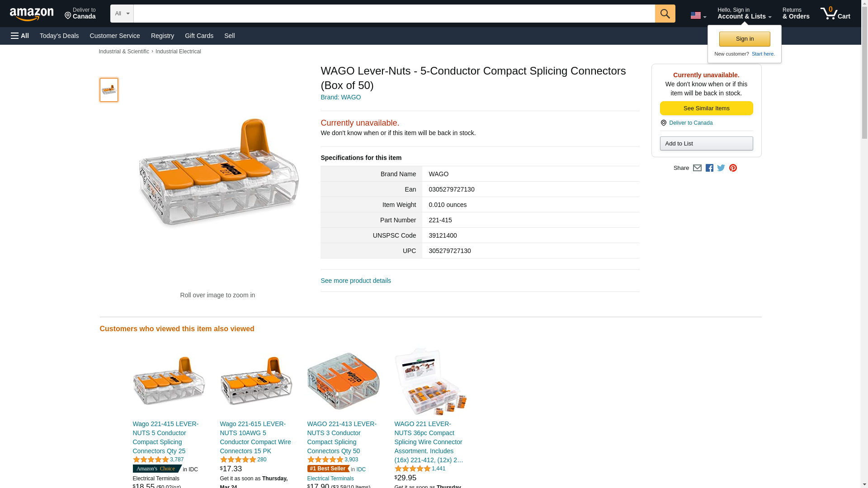Expand Account & Lists menu
The height and width of the screenshot is (488, 868).
744,14
